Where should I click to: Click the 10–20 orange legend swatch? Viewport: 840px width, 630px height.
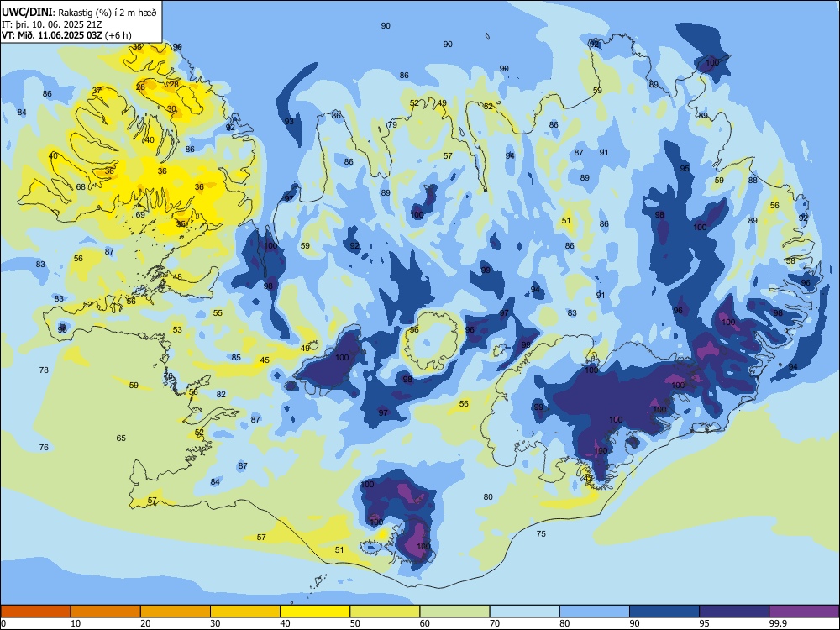coord(106,612)
